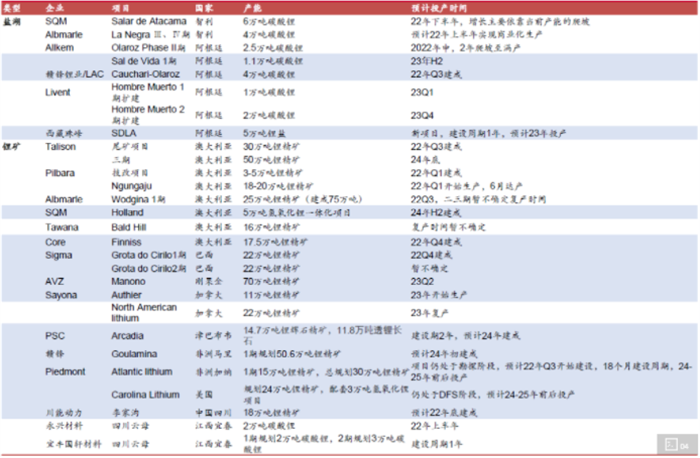The image size is (700, 458).
Task: Click the capacity cell starting with '14.7万吨'
Action: tap(322, 335)
